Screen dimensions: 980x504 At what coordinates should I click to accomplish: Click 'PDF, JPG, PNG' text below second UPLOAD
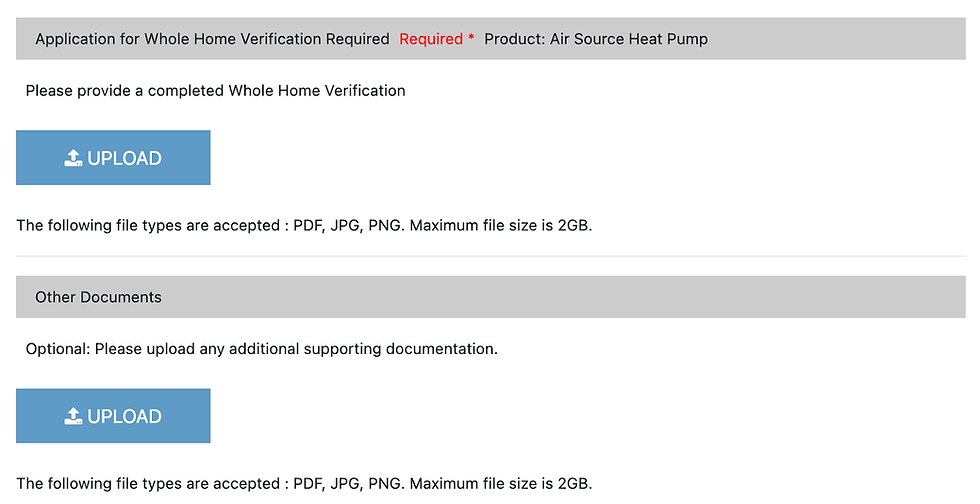(348, 483)
